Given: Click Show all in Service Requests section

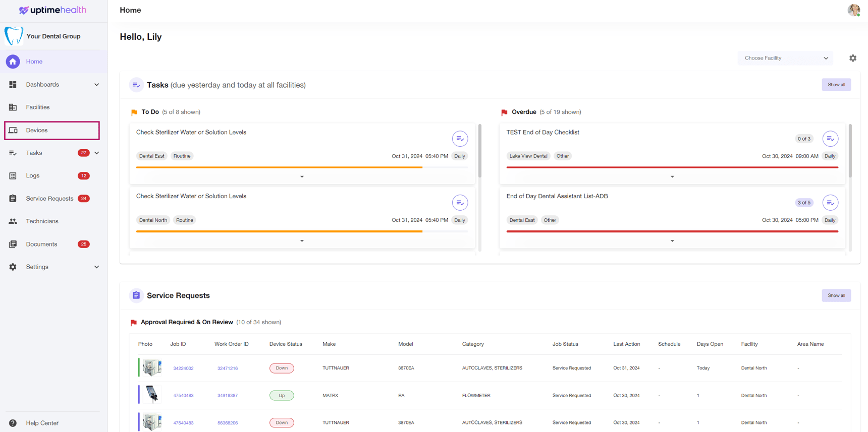Looking at the screenshot, I should 836,295.
